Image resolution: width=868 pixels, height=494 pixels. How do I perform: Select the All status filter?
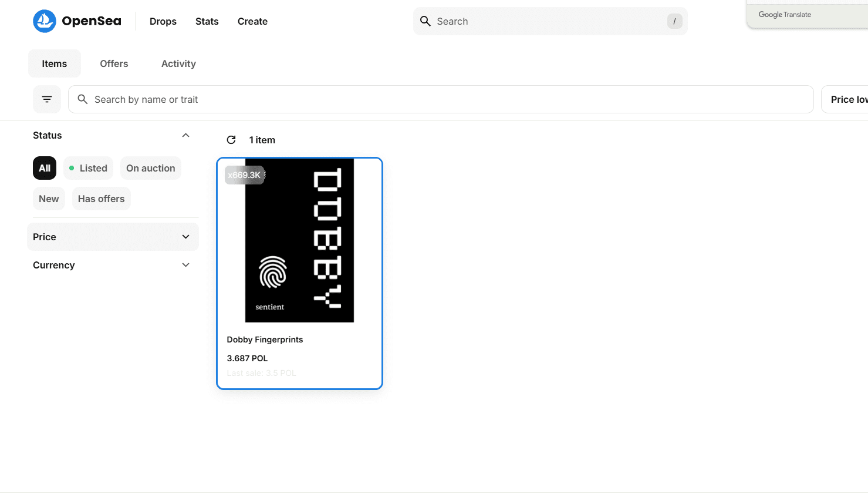45,168
